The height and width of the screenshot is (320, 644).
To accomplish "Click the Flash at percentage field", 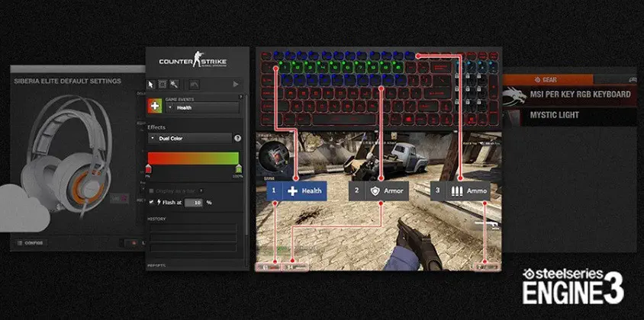I will 194,202.
